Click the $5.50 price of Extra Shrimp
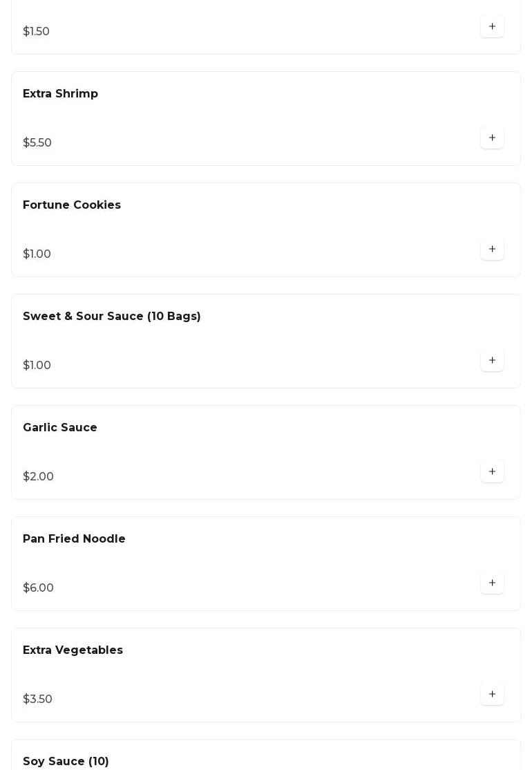Viewport: 532px width, 770px height. pos(37,143)
